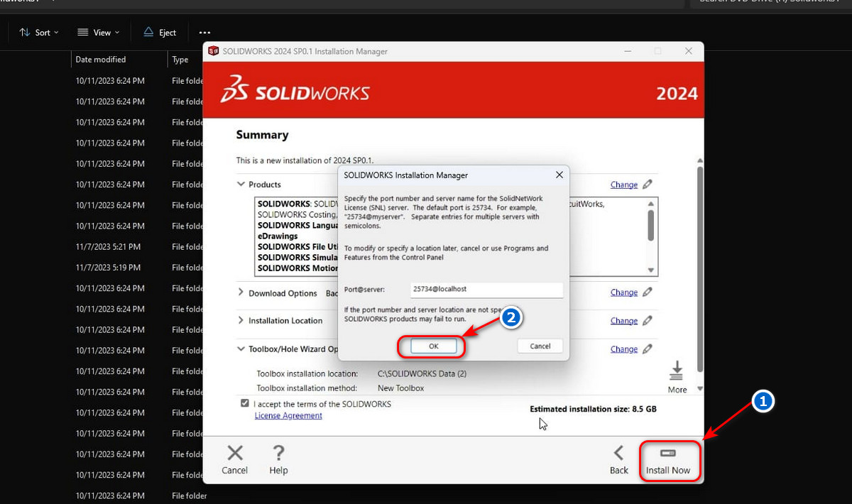Start installation with Install Now

point(668,461)
